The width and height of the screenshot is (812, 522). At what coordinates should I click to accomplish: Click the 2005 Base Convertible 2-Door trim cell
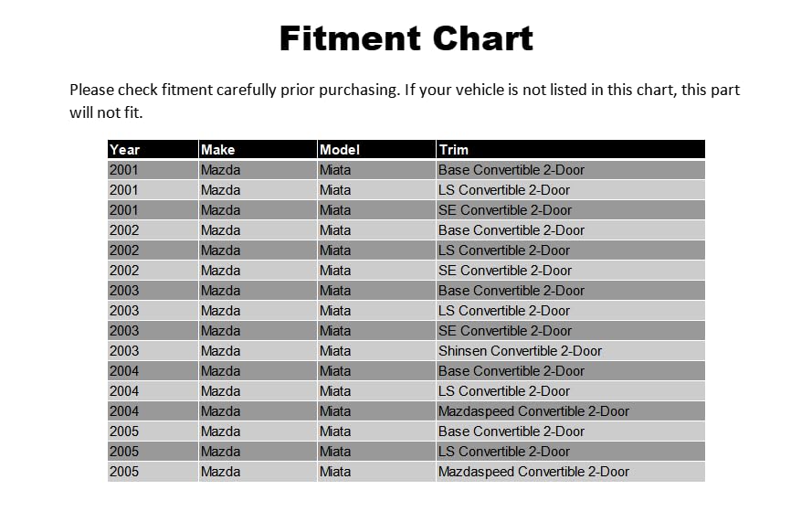pos(511,431)
